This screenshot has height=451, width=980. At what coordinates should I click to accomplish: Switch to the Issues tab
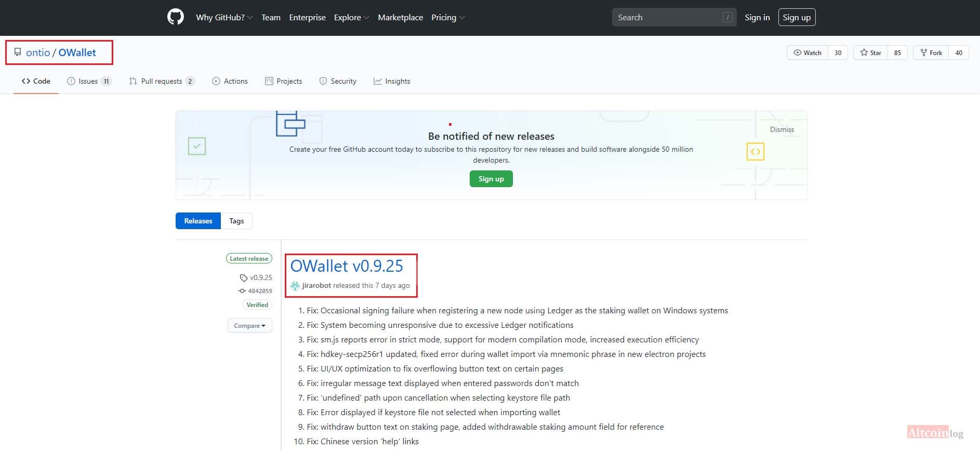tap(89, 81)
